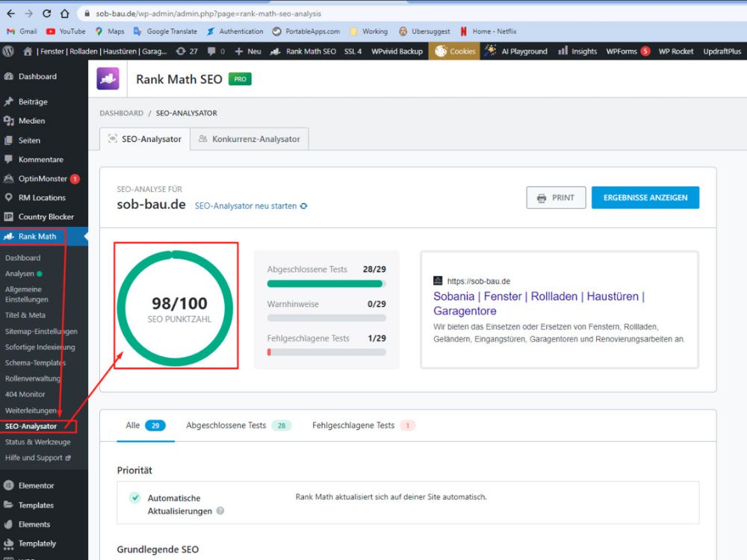Select the Fehlgeschlagene Tests 1 tab
747x560 pixels.
click(364, 426)
